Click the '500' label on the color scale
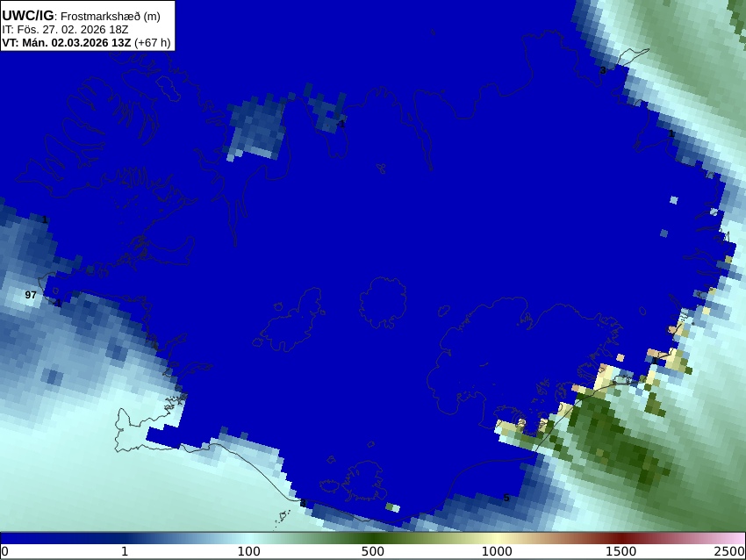 (373, 552)
